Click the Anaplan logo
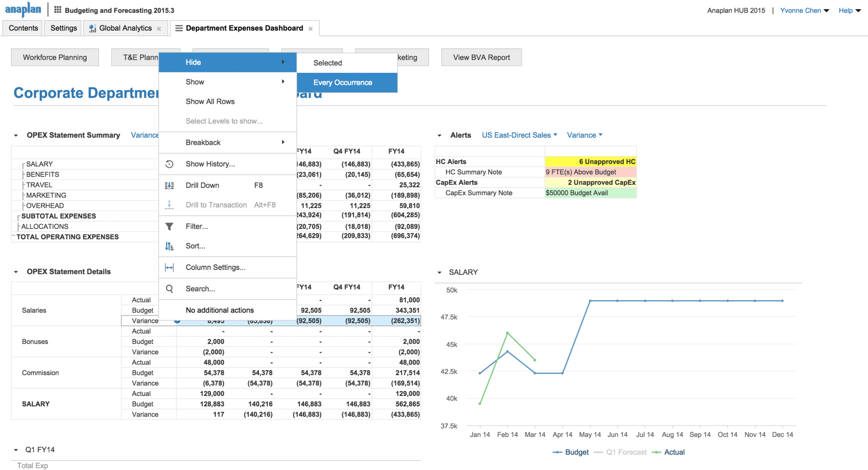This screenshot has width=868, height=470. tap(23, 10)
